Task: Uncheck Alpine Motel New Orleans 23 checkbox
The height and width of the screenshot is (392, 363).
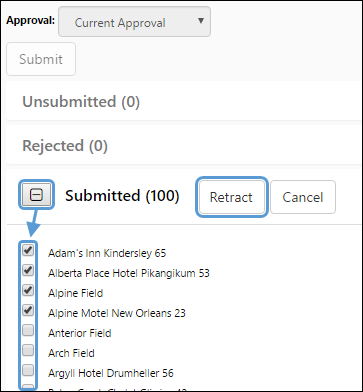Action: coord(28,310)
